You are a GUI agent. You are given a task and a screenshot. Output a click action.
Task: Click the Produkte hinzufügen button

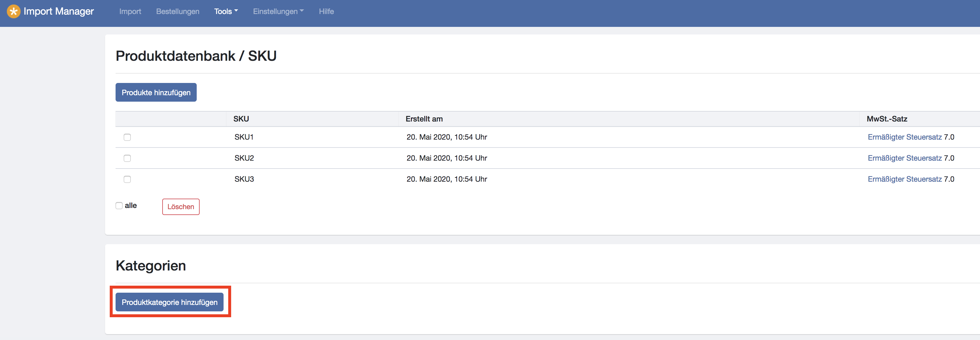pos(156,93)
